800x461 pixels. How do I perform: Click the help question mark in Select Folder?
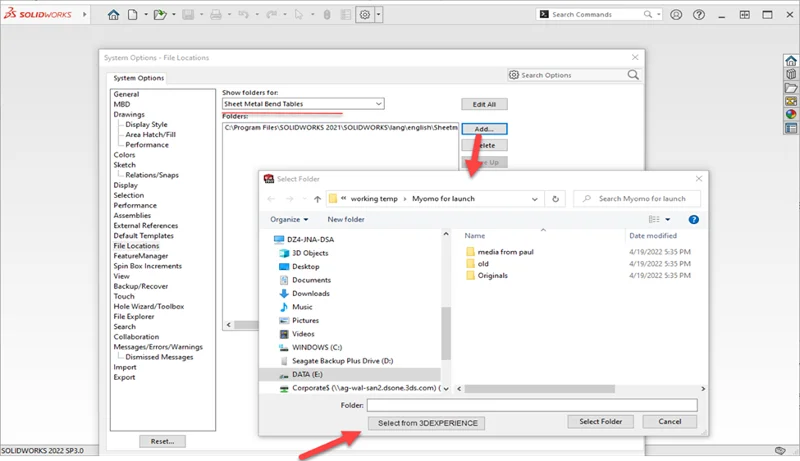tap(693, 219)
